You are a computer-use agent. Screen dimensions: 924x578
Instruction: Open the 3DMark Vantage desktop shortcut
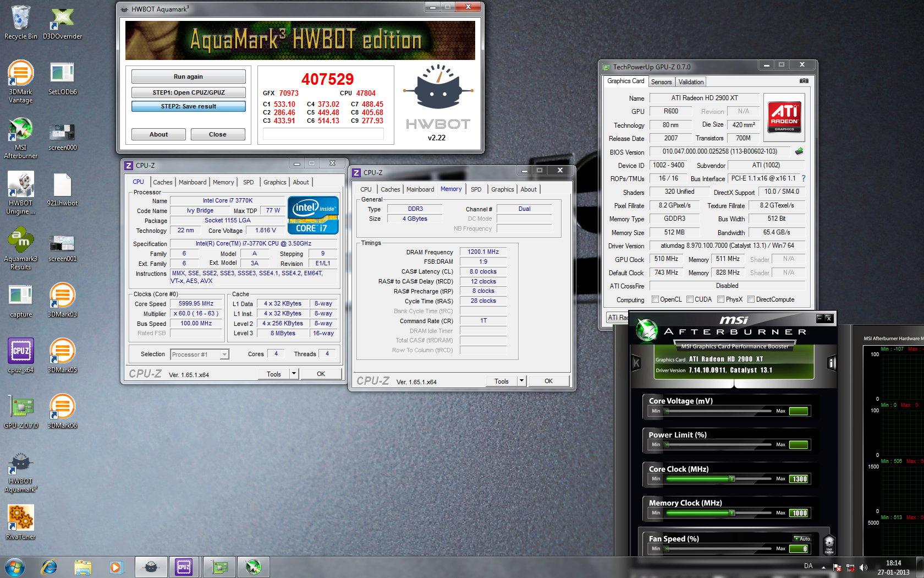[x=21, y=81]
